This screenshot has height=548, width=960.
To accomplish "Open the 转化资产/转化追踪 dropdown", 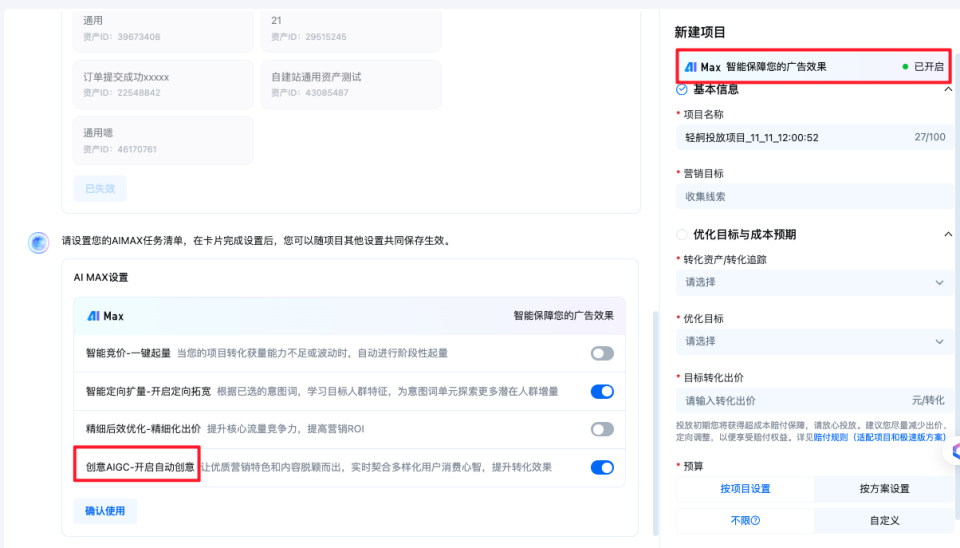I will (814, 282).
